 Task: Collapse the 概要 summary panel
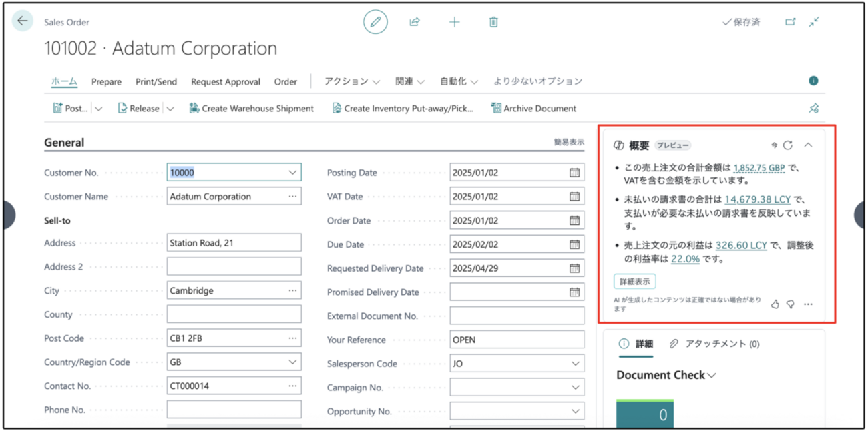pos(808,145)
